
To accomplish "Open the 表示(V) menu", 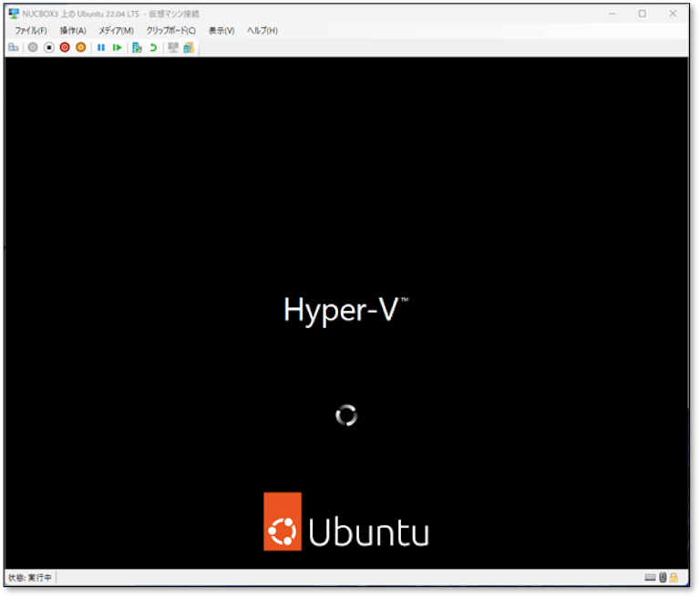I will (x=221, y=30).
